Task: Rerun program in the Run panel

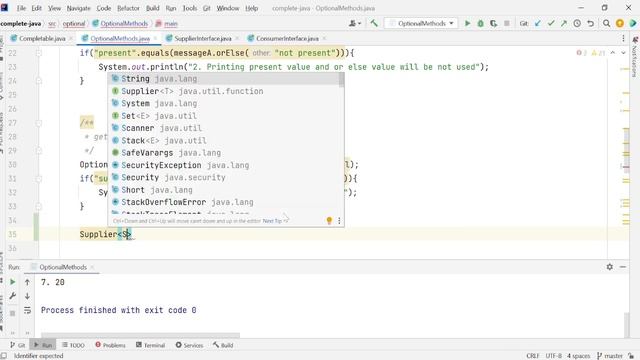Action: (13, 282)
